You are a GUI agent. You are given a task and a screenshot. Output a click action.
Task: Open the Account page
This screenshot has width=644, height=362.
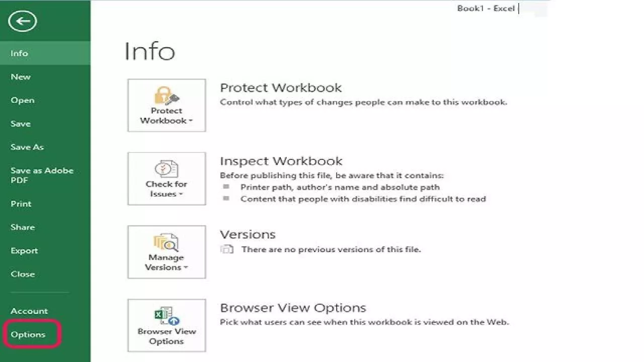(29, 311)
